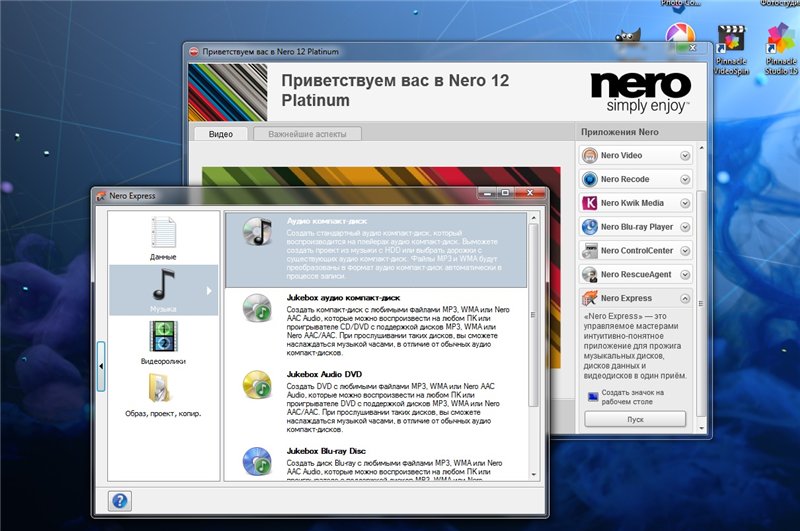
Task: Click the red Nero icon in welcome window title
Action: [x=194, y=52]
